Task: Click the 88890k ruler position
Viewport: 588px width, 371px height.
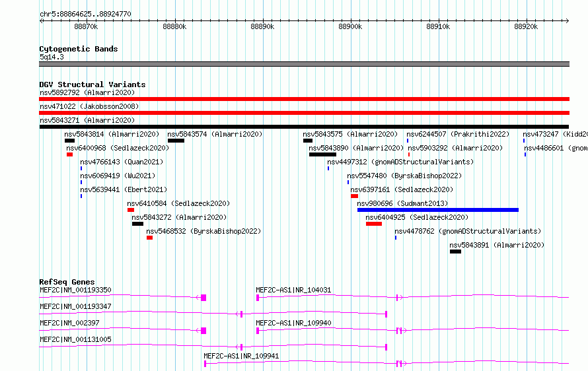Action: point(262,26)
